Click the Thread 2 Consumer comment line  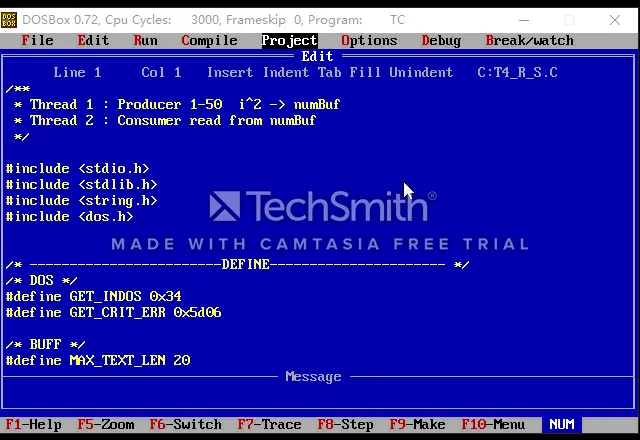point(165,120)
